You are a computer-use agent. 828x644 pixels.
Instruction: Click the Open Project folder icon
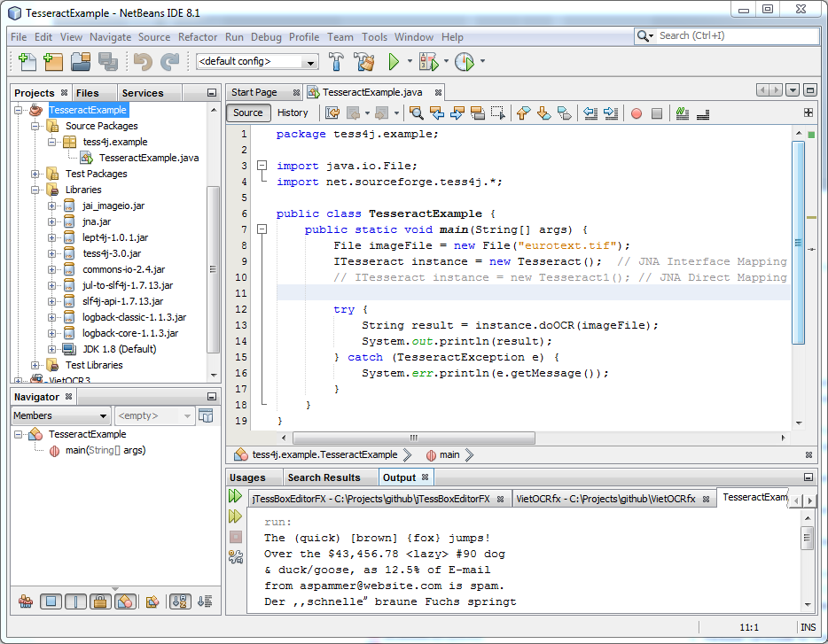pyautogui.click(x=81, y=62)
